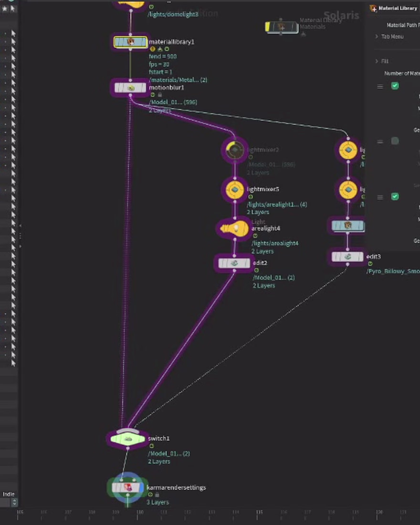The height and width of the screenshot is (525, 420).
Task: Click the '/lights/arealight1... (4)' text under lightmixer5
Action: (x=277, y=205)
